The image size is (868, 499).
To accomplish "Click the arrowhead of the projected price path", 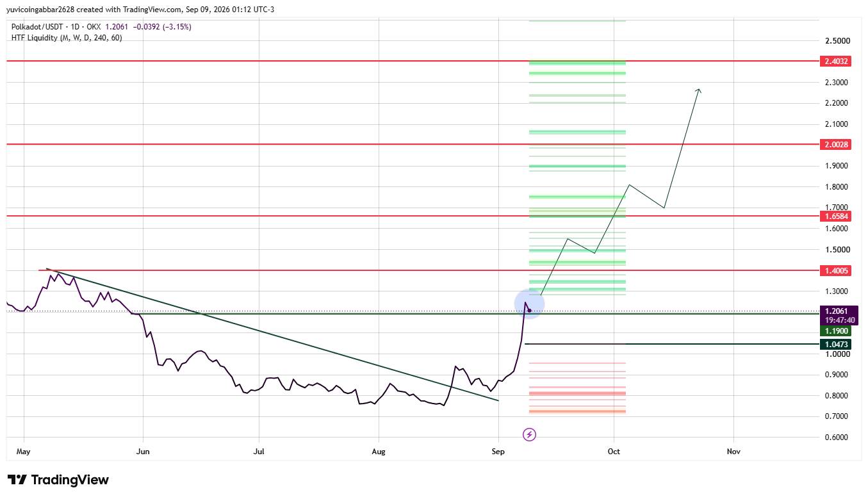I will tap(698, 91).
